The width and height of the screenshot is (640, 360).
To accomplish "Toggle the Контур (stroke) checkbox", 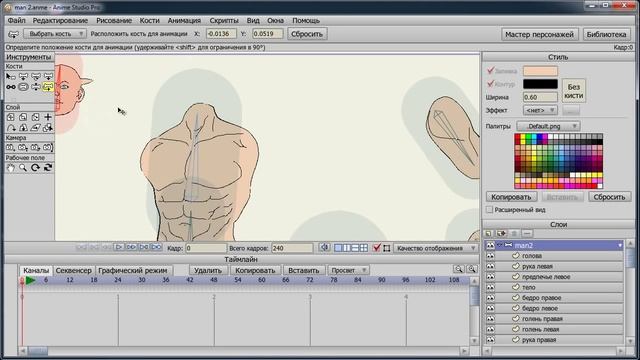I will [x=491, y=84].
